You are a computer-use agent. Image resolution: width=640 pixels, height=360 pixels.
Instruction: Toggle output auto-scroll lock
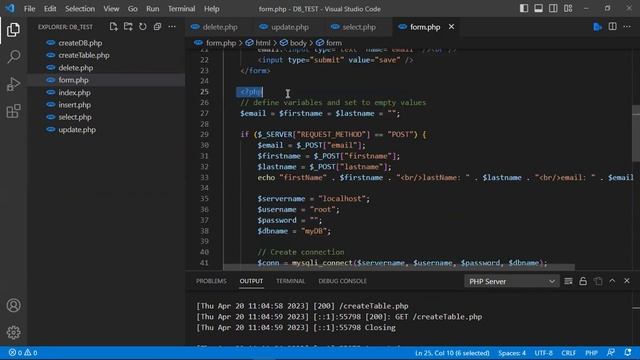coord(583,281)
